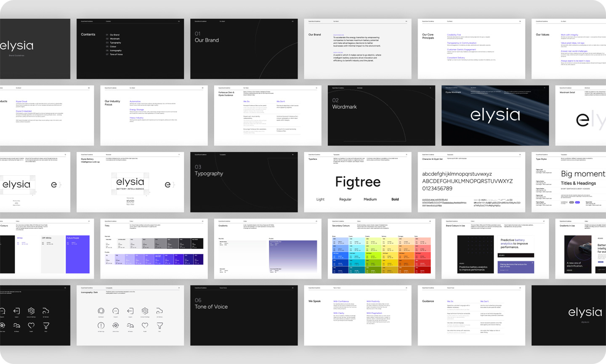This screenshot has height=364, width=606.
Task: Open the 02 Wordmark slide thumbnail
Action: point(381,116)
